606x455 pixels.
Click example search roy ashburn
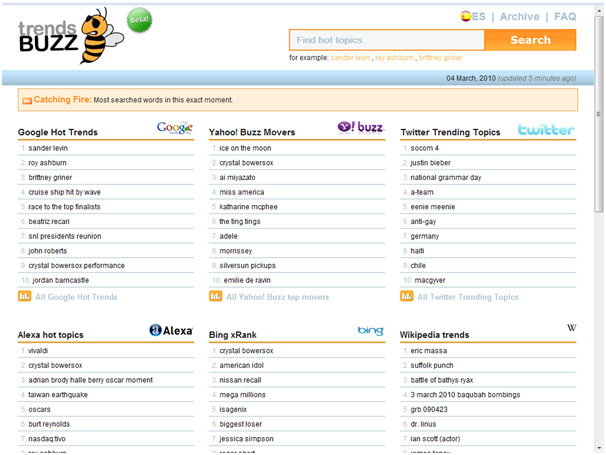point(394,58)
